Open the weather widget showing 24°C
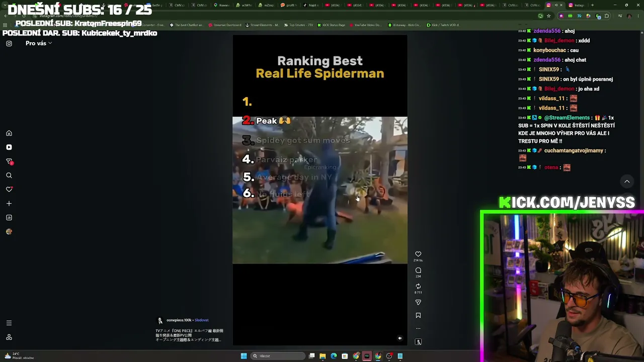Image resolution: width=644 pixels, height=362 pixels. (x=18, y=355)
